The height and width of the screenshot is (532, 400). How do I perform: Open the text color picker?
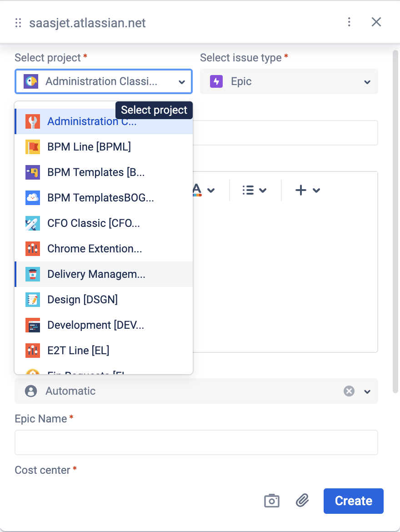(x=203, y=190)
